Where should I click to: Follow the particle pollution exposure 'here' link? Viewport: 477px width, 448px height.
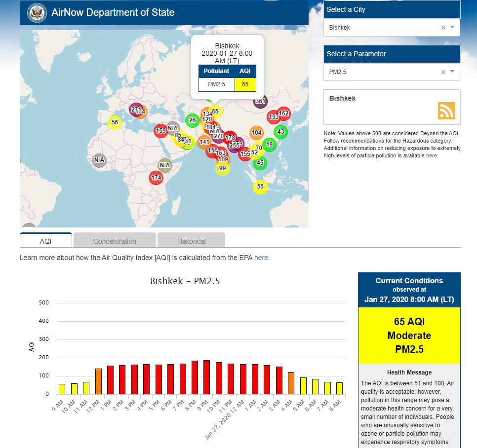[x=431, y=155]
